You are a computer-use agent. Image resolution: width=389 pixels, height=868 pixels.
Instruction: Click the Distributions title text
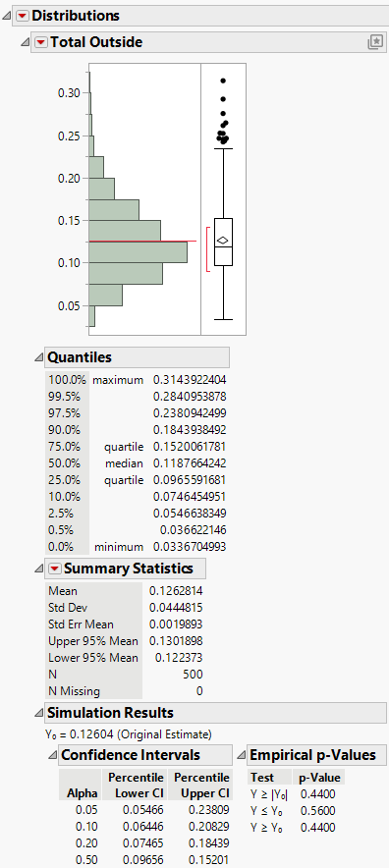[x=76, y=16]
